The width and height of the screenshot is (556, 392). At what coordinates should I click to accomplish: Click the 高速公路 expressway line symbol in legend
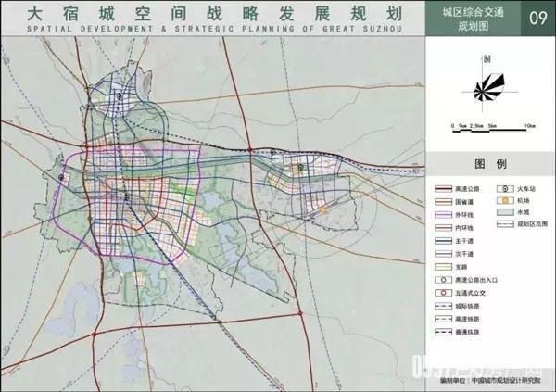(443, 189)
